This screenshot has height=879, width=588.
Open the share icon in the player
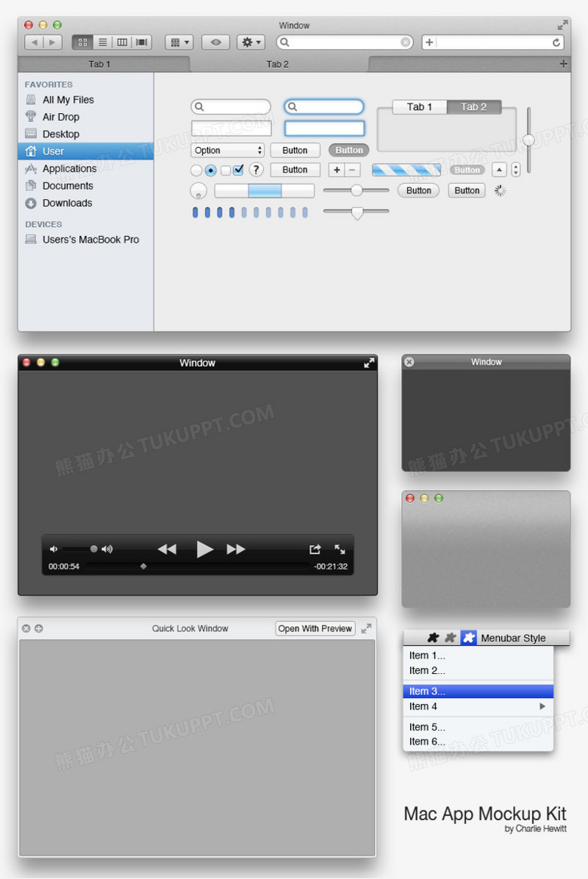(x=315, y=550)
